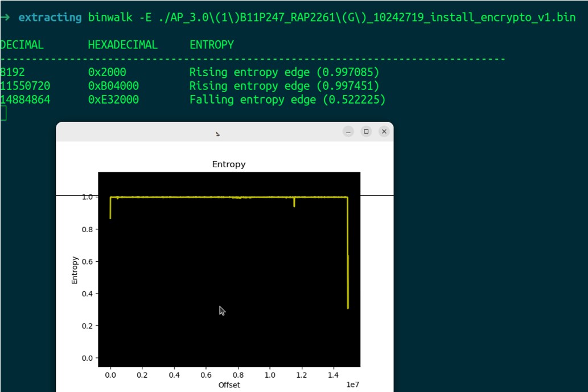The image size is (588, 392).
Task: Click the close icon on the plot window
Action: [x=384, y=131]
